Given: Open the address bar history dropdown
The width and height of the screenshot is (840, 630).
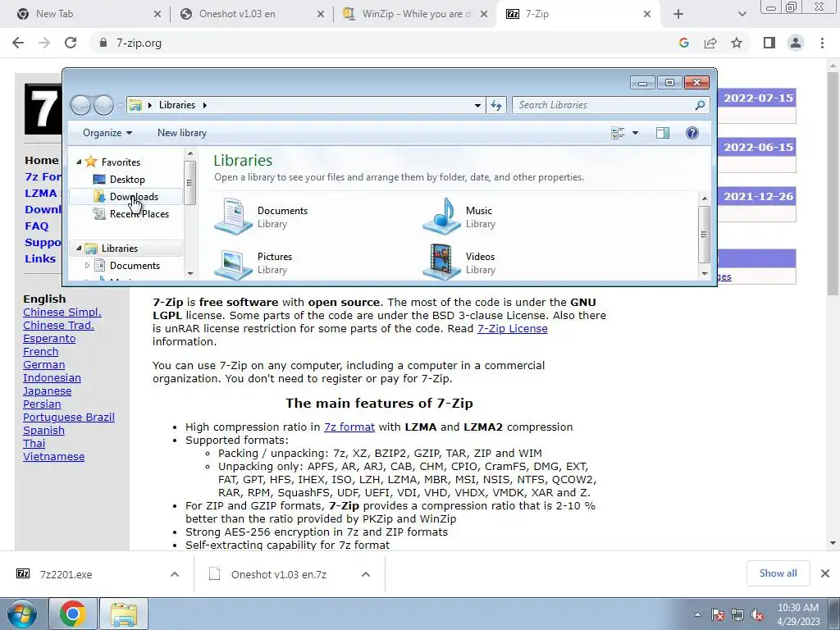Looking at the screenshot, I should [x=477, y=105].
